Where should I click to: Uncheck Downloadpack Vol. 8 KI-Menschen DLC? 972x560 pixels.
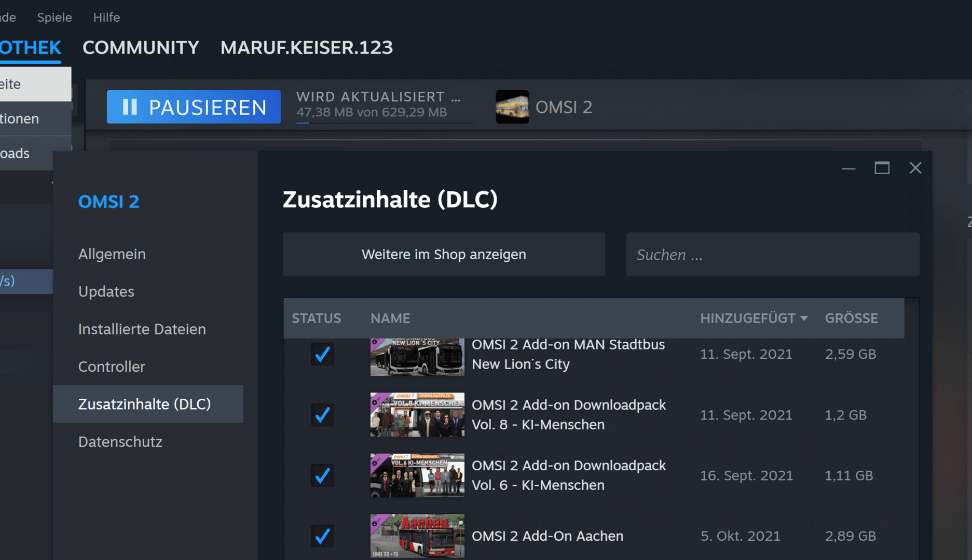[x=322, y=415]
